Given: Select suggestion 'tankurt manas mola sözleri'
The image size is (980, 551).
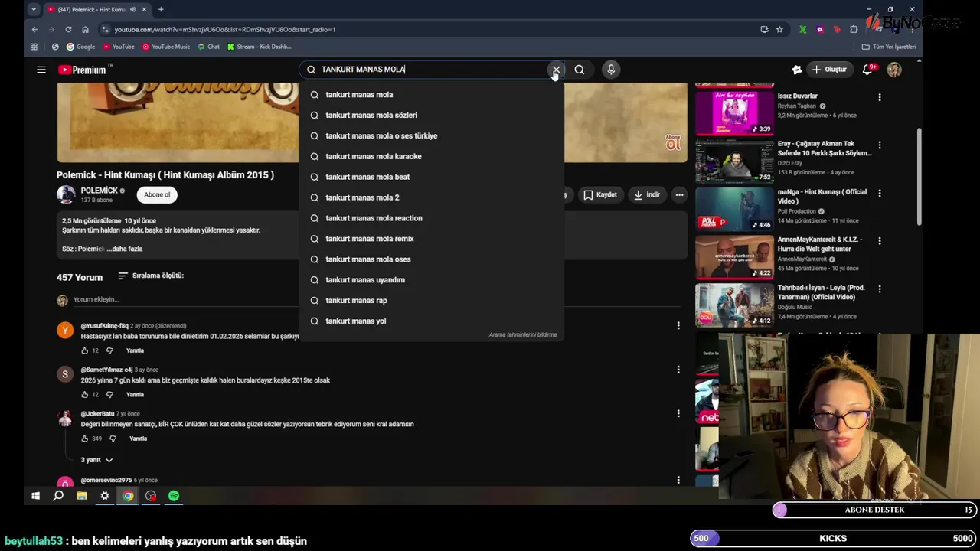Looking at the screenshot, I should click(431, 116).
